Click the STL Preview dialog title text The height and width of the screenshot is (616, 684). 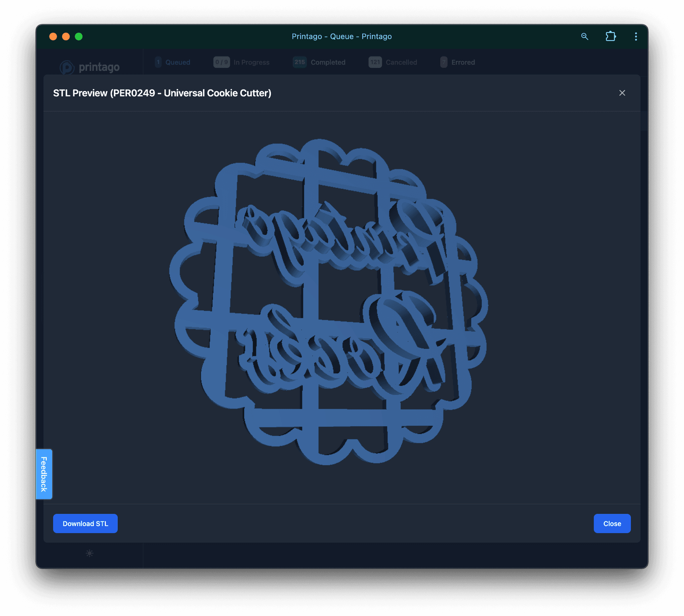(x=162, y=93)
